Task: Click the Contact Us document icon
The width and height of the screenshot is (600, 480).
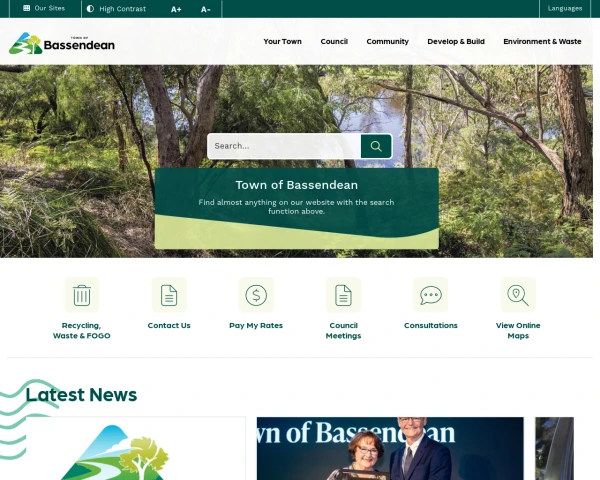Action: coord(169,295)
